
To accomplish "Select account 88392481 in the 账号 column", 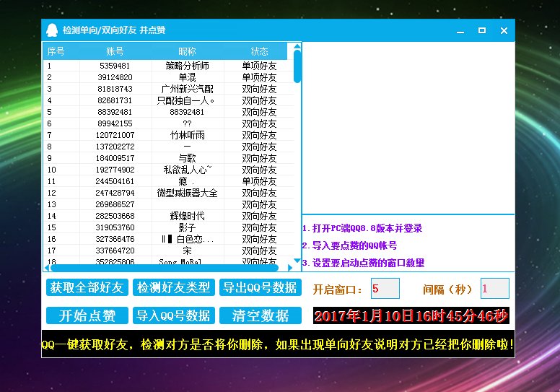I will 115,112.
